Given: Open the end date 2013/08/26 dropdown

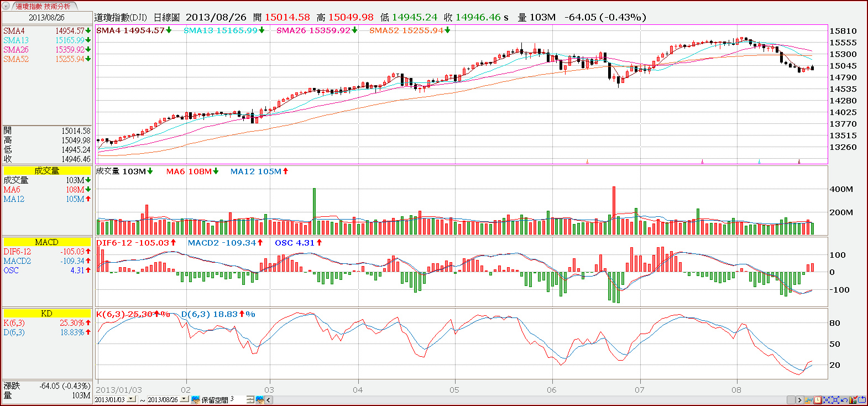Looking at the screenshot, I should pyautogui.click(x=184, y=399).
